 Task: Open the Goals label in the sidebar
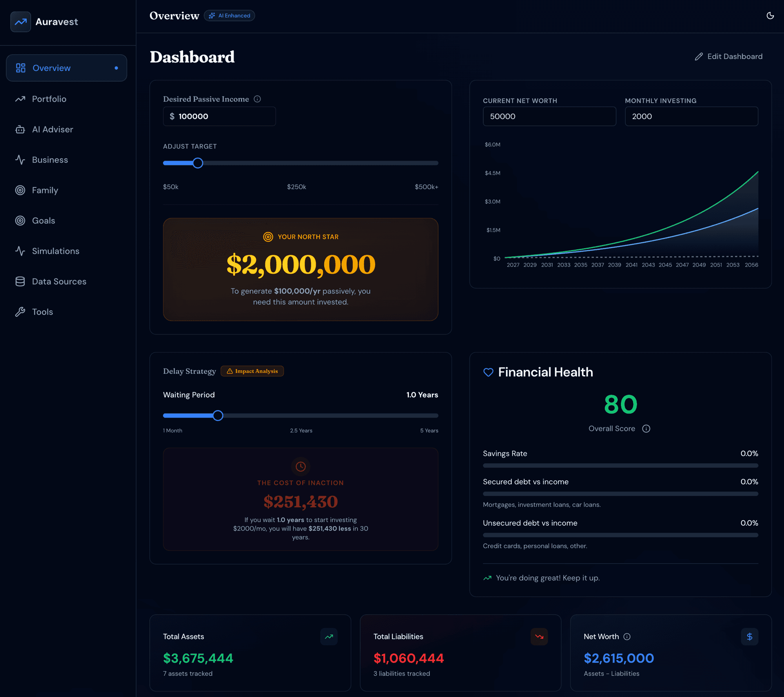pyautogui.click(x=44, y=221)
